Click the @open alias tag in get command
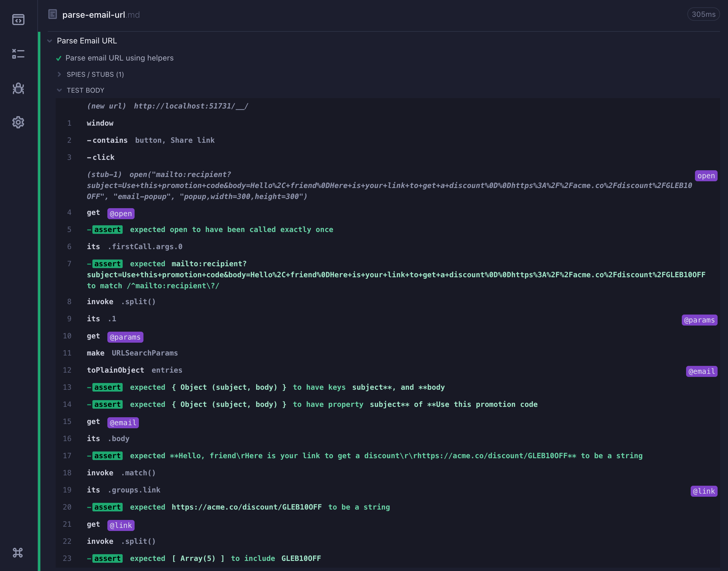The height and width of the screenshot is (571, 728). coord(121,214)
